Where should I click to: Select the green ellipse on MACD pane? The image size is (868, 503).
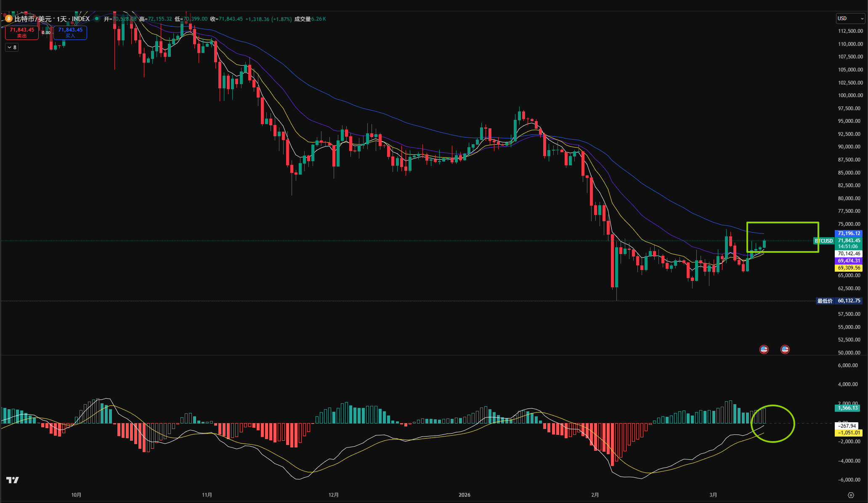click(x=793, y=424)
